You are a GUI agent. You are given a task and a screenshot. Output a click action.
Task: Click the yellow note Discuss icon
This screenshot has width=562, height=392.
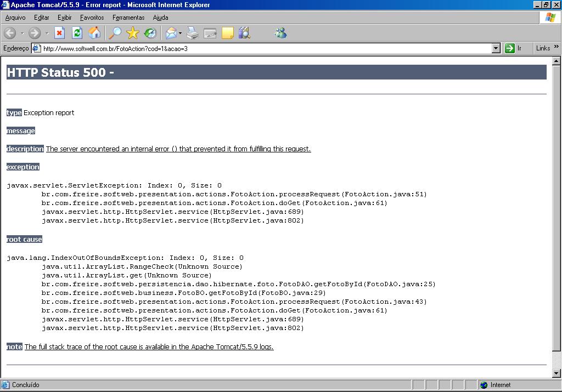tap(228, 33)
